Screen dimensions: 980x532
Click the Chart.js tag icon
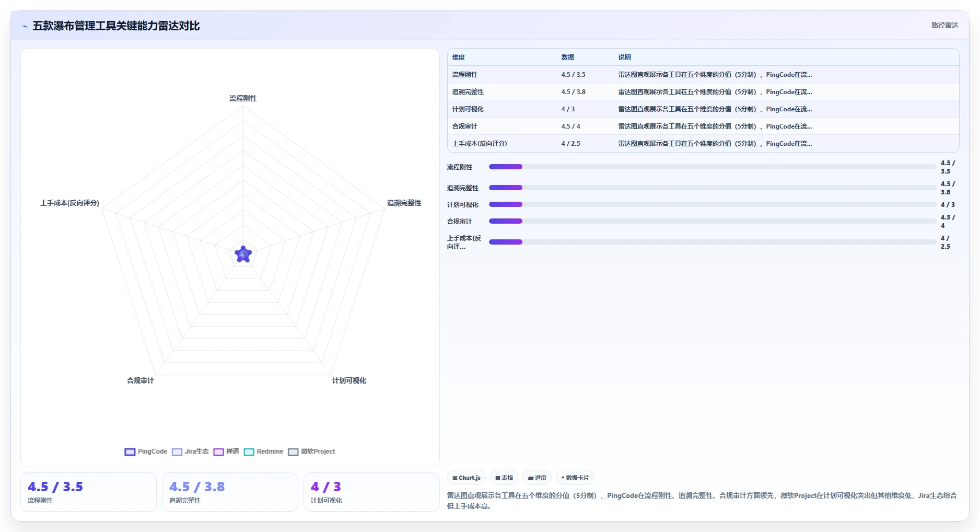[x=455, y=478]
